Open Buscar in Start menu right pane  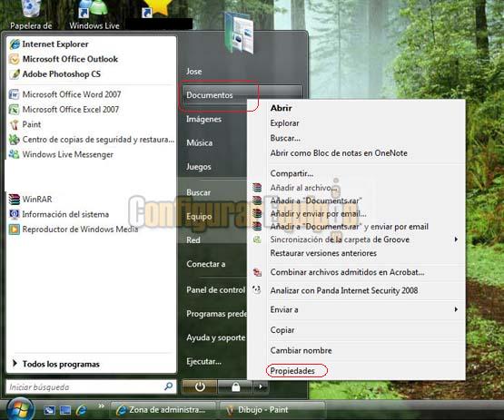[x=198, y=192]
